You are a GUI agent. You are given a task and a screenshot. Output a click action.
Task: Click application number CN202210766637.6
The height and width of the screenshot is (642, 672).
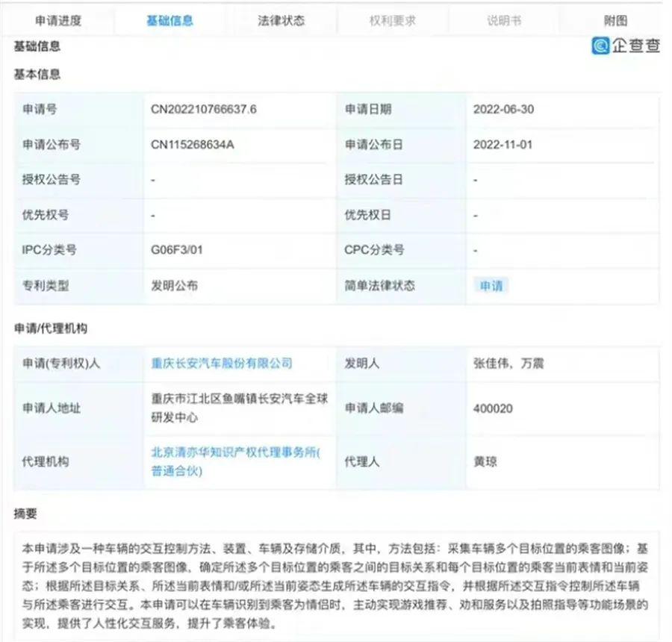point(204,109)
